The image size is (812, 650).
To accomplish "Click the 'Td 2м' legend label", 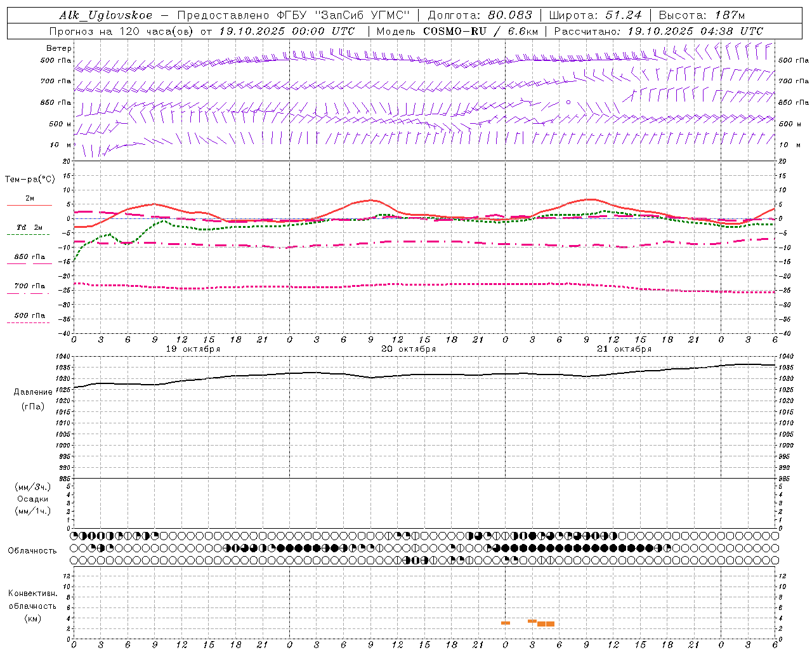I will pyautogui.click(x=29, y=227).
